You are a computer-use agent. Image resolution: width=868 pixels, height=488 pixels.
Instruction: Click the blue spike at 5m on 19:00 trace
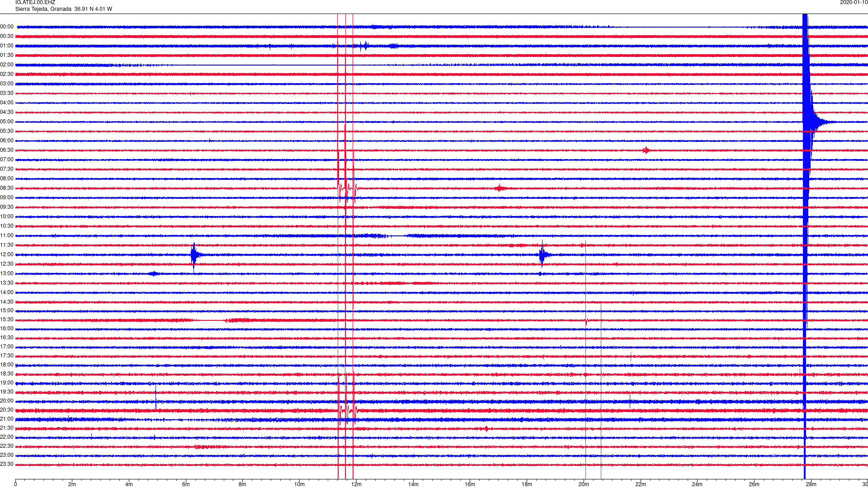click(x=156, y=396)
